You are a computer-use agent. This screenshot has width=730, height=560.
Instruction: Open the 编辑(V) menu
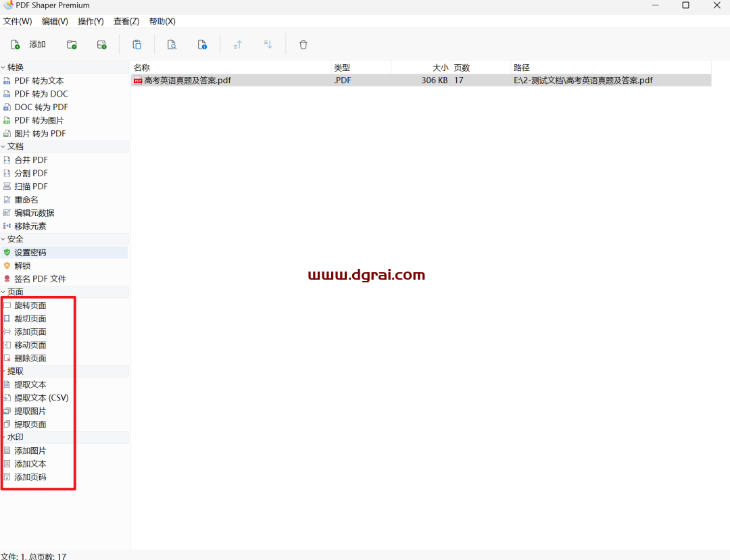click(55, 22)
